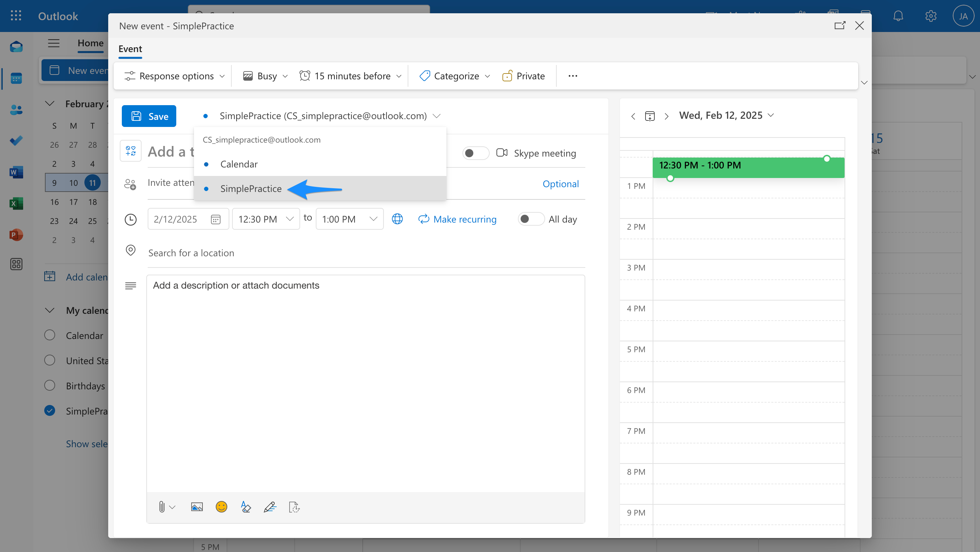Go to today in day preview
The height and width of the screenshot is (552, 980).
(650, 116)
